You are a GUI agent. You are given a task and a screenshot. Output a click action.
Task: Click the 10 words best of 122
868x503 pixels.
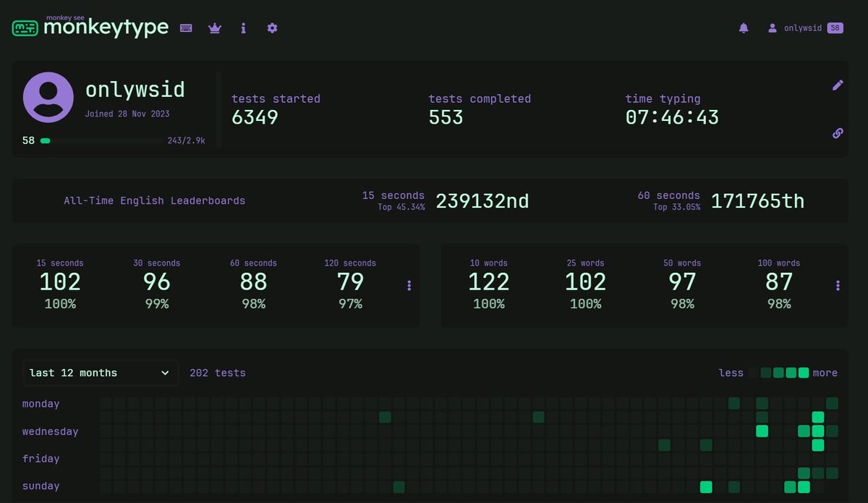pyautogui.click(x=489, y=282)
